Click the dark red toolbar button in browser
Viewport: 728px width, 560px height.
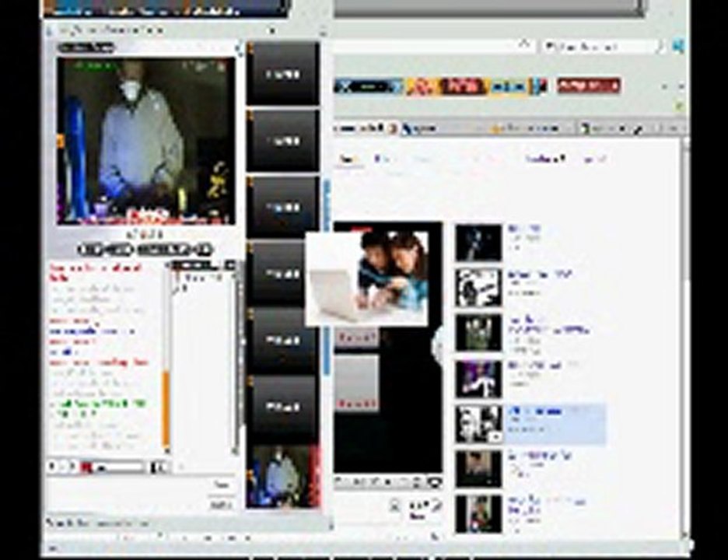(x=589, y=86)
